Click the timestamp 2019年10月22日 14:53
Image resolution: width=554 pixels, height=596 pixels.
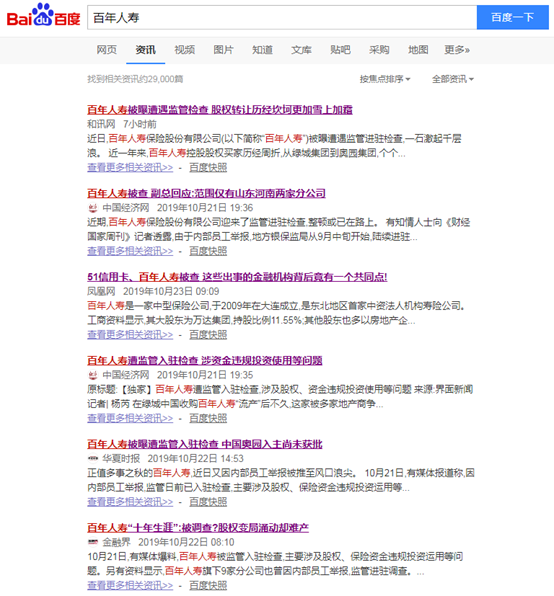(x=196, y=459)
